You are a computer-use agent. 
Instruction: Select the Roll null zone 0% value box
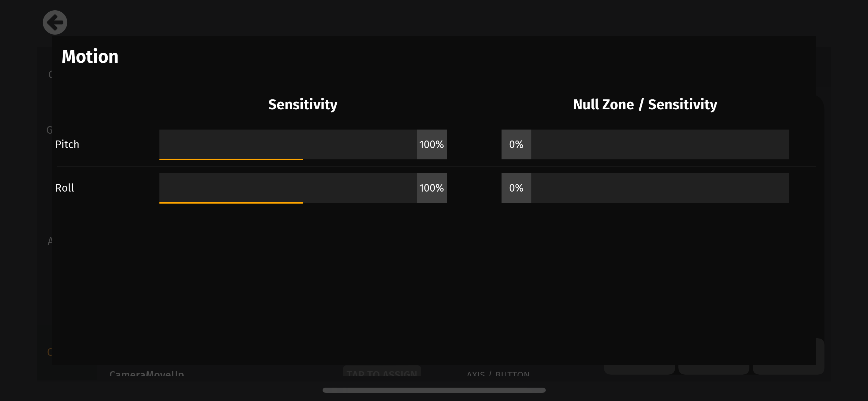[516, 188]
